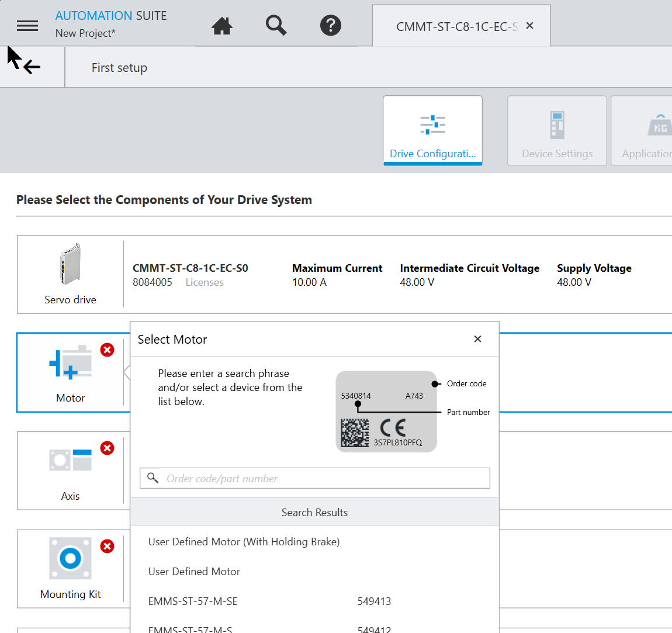Select the Mounting Kit component icon
Image resolution: width=672 pixels, height=633 pixels.
click(70, 558)
